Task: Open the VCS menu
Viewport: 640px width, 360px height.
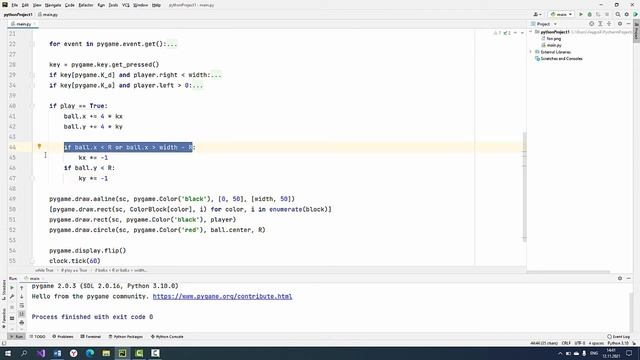Action: click(x=126, y=5)
